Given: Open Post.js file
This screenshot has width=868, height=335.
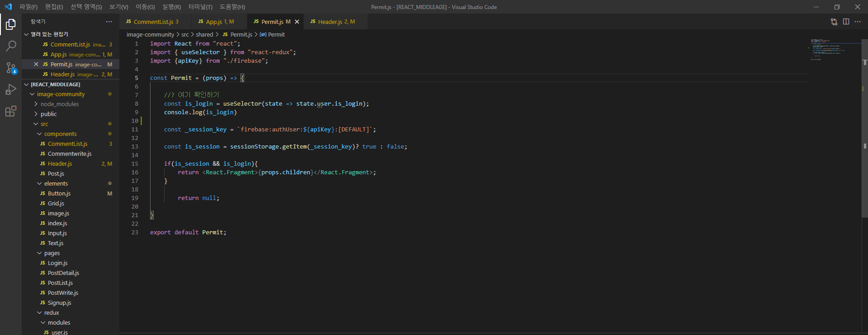Looking at the screenshot, I should [x=71, y=173].
